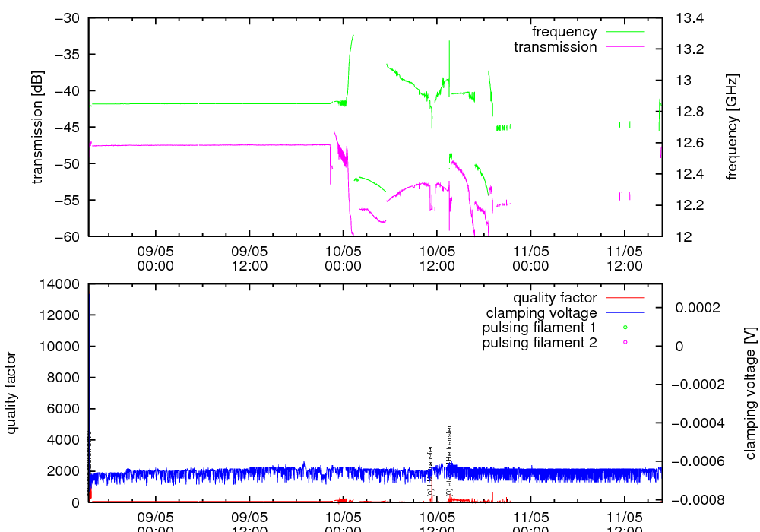Click the 10/05 00:00 tick label on upper plot
Viewport: 760px width, 532px height.
click(x=343, y=259)
